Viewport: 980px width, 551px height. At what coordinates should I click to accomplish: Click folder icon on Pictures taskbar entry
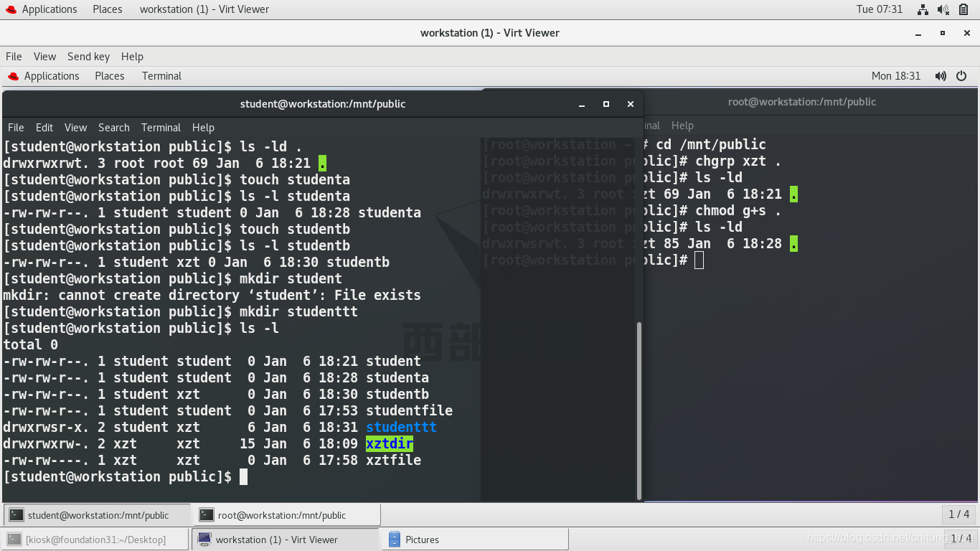pos(394,540)
